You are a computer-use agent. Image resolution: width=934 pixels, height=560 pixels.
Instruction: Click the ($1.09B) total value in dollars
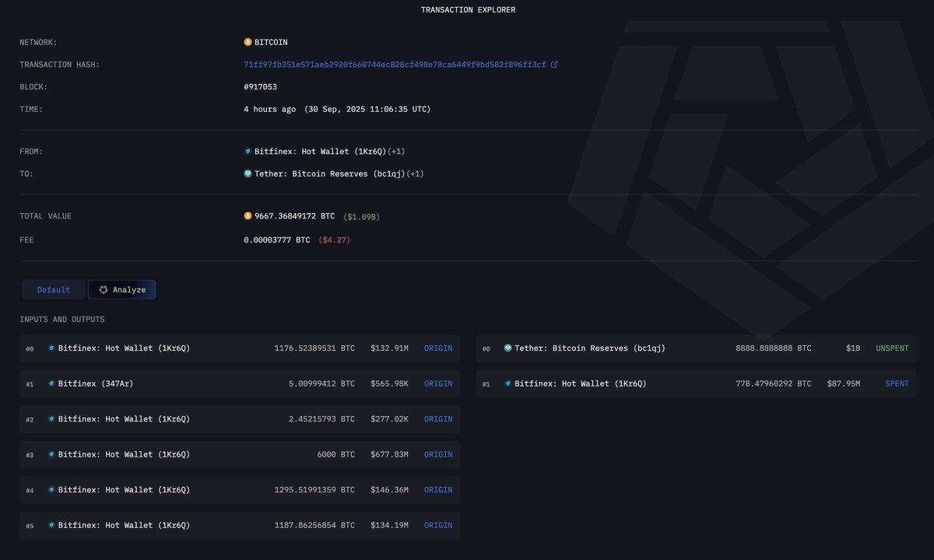point(361,216)
